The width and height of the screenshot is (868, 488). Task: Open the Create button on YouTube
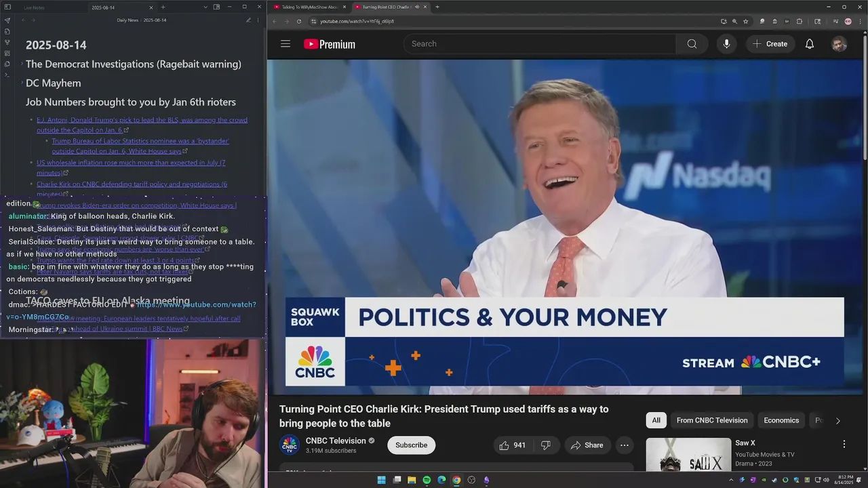(x=770, y=44)
